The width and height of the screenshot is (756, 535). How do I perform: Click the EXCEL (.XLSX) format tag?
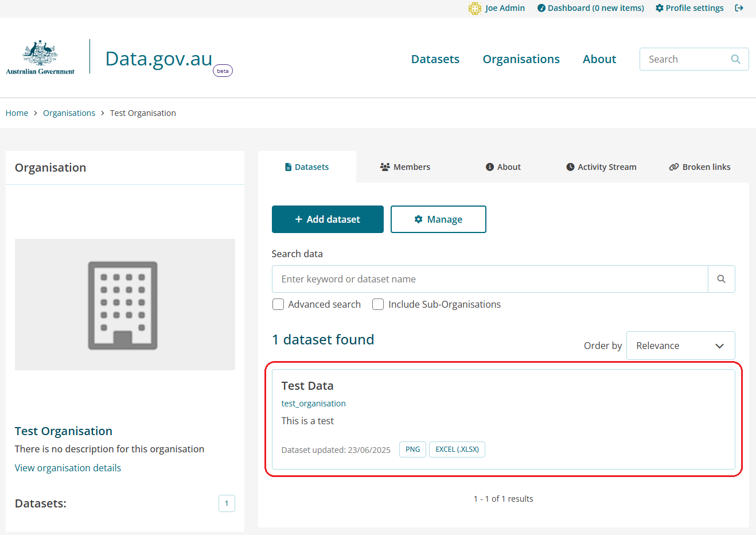(457, 449)
